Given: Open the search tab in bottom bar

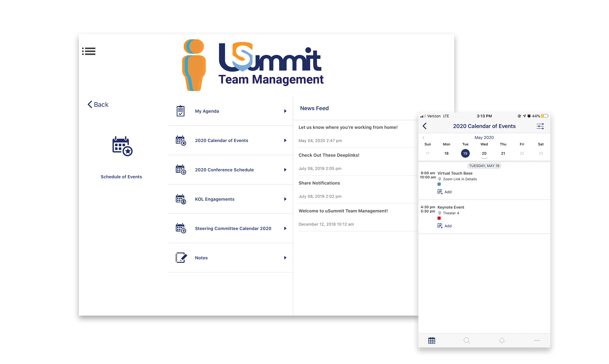Looking at the screenshot, I should 467,340.
